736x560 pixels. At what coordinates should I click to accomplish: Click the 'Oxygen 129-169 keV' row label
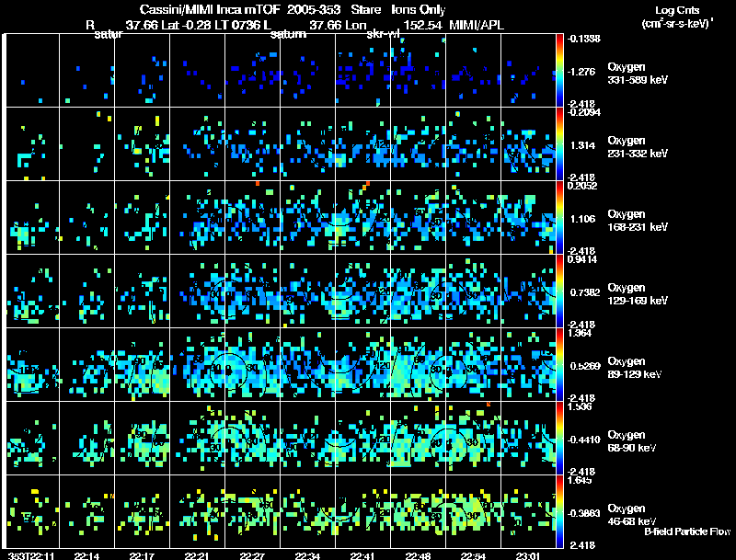pyautogui.click(x=638, y=294)
